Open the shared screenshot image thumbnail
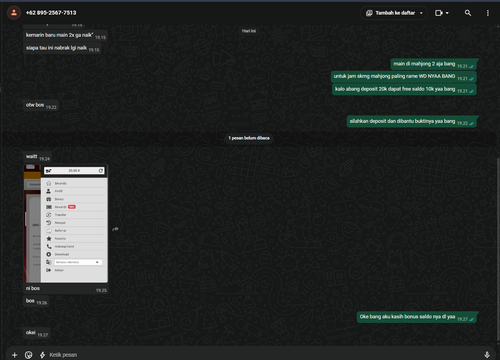This screenshot has width=500, height=360. pos(66,224)
